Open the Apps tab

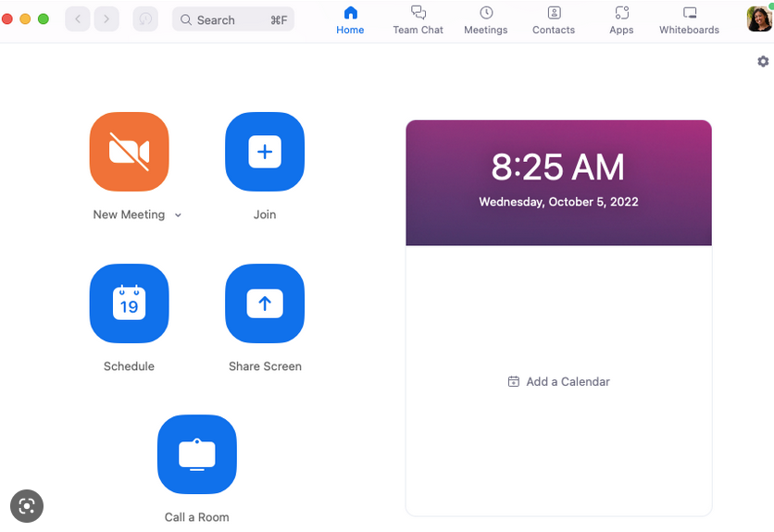click(621, 19)
